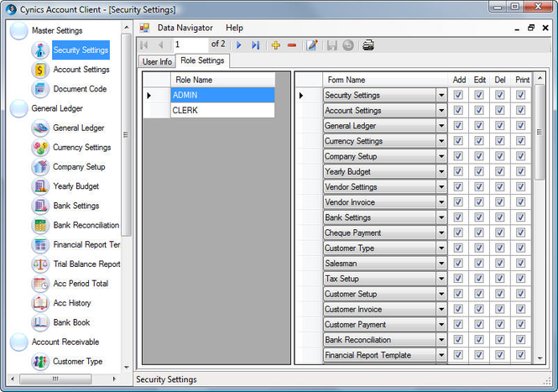Expand Customer Setup form dropdown
558x392 pixels.
pos(441,294)
